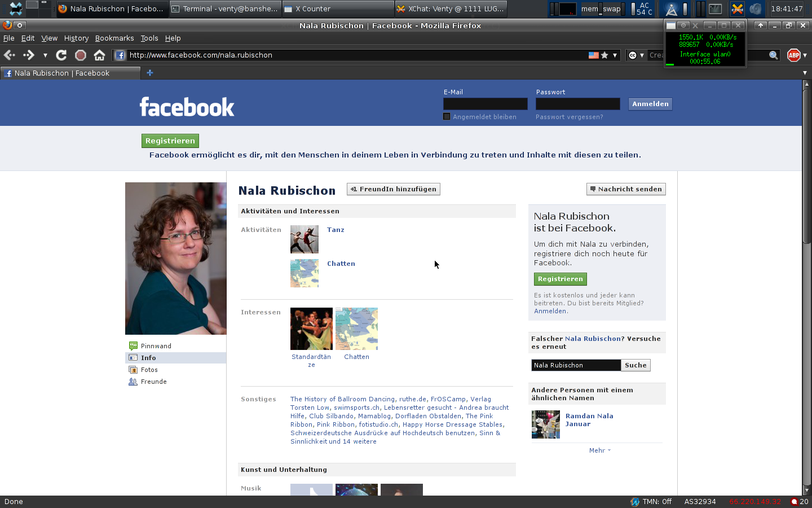
Task: Click the Adblock Plus ABP icon
Action: (x=793, y=55)
